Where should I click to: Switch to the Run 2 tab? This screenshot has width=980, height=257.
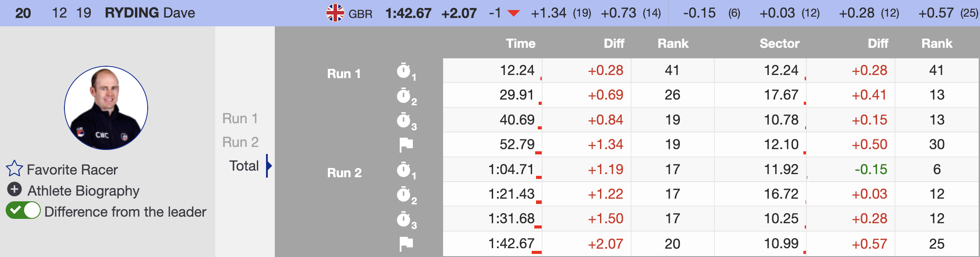coord(240,142)
